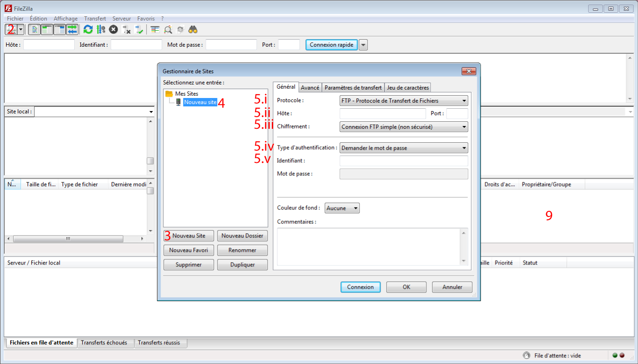
Task: Click the disconnect from server icon
Action: pyautogui.click(x=126, y=29)
